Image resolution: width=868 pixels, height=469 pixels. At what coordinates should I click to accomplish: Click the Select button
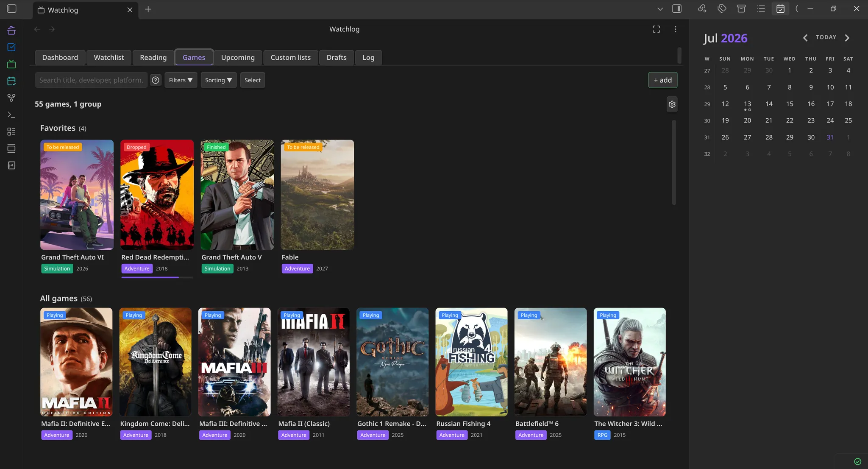click(253, 80)
